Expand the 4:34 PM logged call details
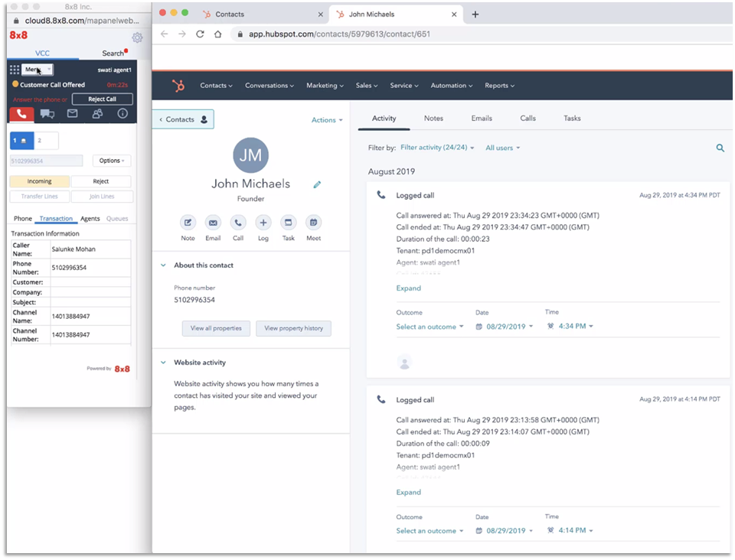 coord(408,288)
